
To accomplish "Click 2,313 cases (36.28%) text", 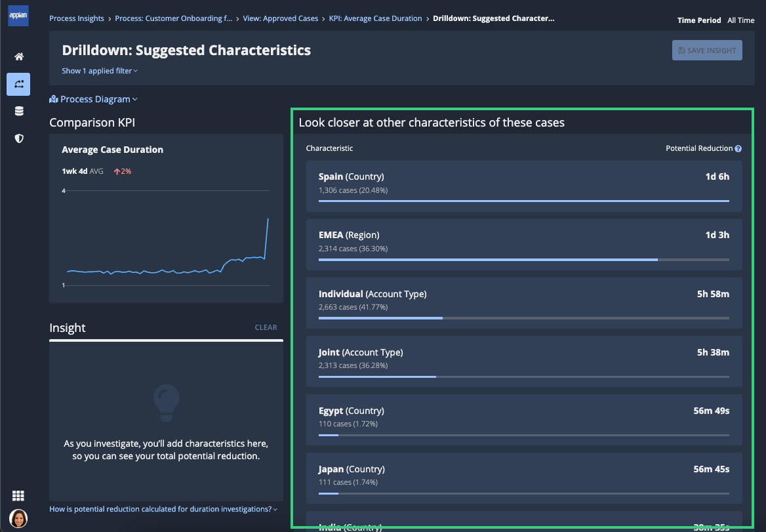I will coord(353,365).
